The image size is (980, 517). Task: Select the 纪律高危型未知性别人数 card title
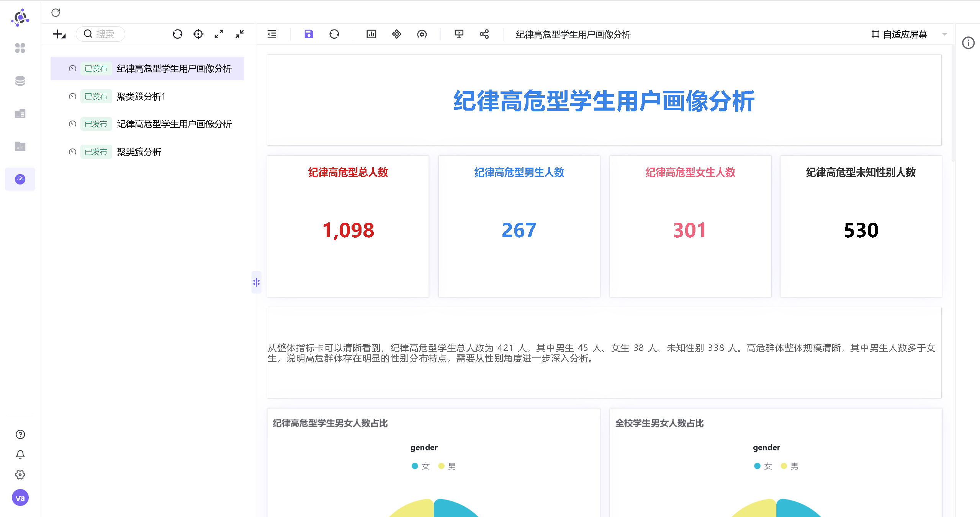pyautogui.click(x=861, y=173)
